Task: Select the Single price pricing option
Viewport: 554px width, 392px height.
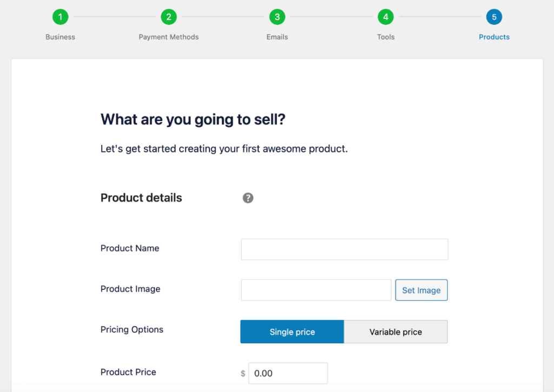Action: tap(292, 331)
